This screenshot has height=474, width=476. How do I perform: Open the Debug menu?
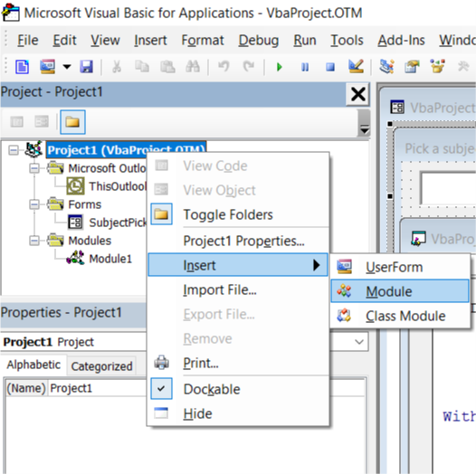click(259, 40)
